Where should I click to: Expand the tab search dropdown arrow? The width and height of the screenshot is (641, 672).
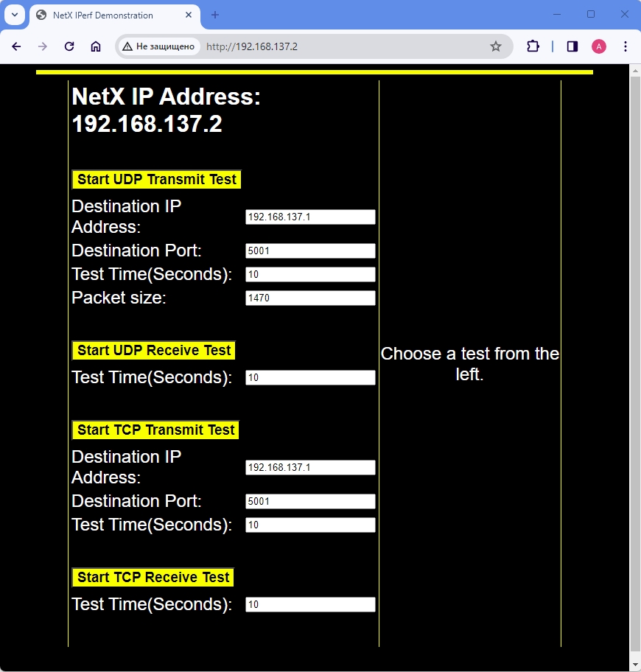pos(15,15)
